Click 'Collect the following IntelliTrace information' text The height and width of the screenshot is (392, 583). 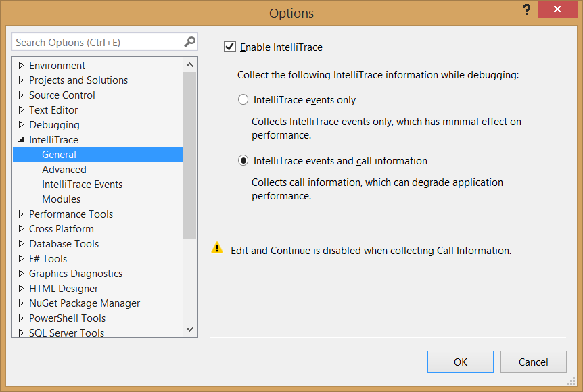click(x=378, y=75)
